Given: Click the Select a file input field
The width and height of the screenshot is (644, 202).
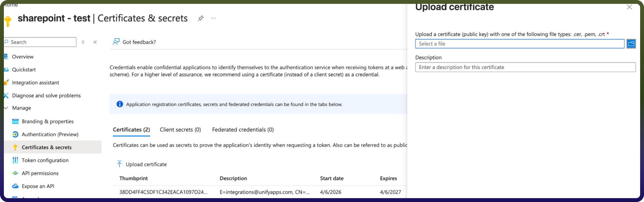Looking at the screenshot, I should pyautogui.click(x=520, y=43).
